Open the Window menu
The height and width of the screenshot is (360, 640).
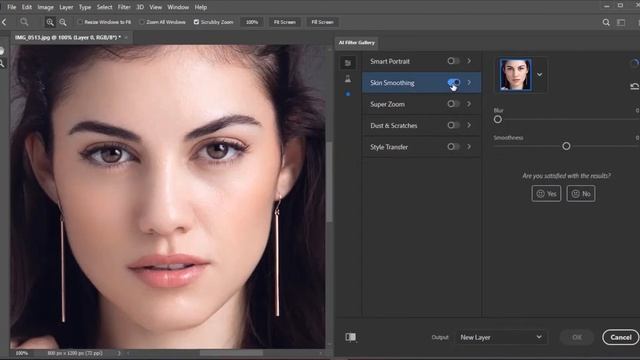click(x=178, y=7)
